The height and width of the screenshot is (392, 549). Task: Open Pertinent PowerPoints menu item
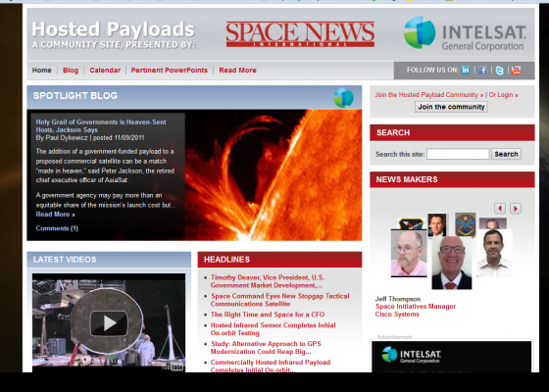tap(169, 70)
